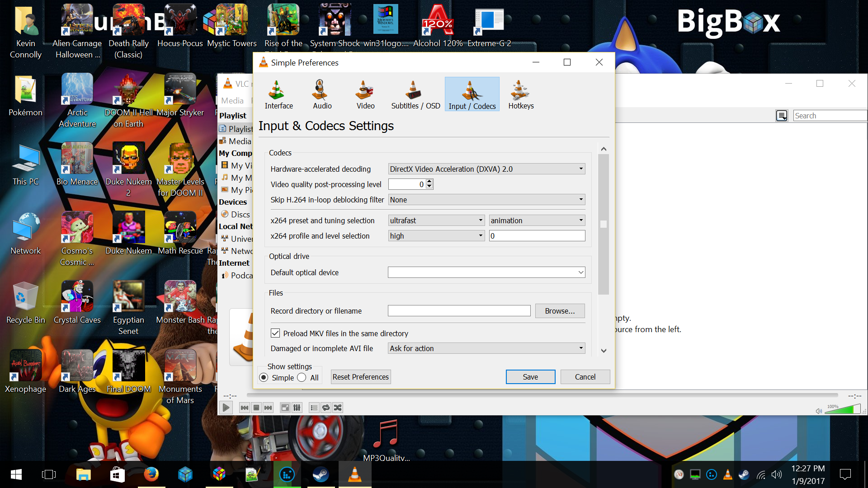The height and width of the screenshot is (488, 868).
Task: Click the Reset Preferences button
Action: (360, 377)
